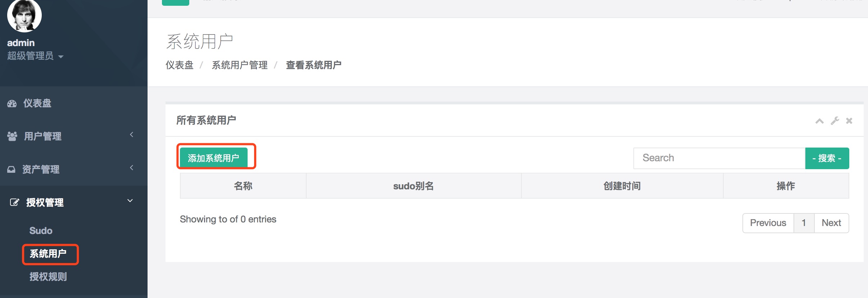The image size is (868, 298).
Task: Click the authorization management edit icon
Action: click(x=14, y=202)
